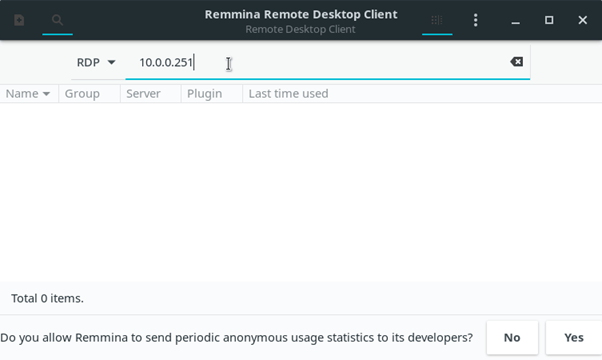Clear the quick connect field
This screenshot has width=602, height=360.
pos(516,62)
